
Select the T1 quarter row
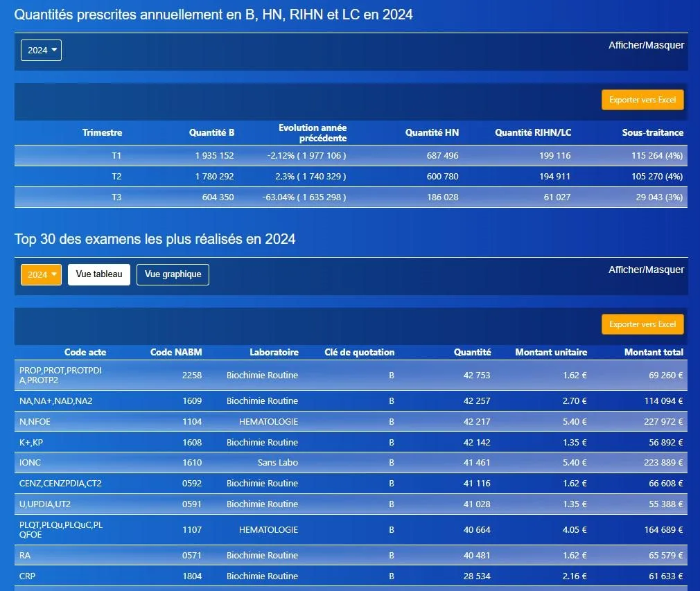coord(351,156)
